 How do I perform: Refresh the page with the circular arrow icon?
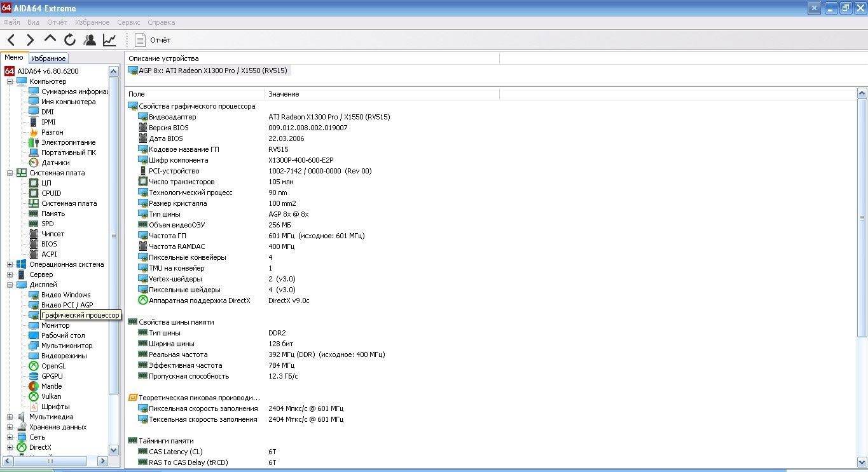[x=70, y=40]
